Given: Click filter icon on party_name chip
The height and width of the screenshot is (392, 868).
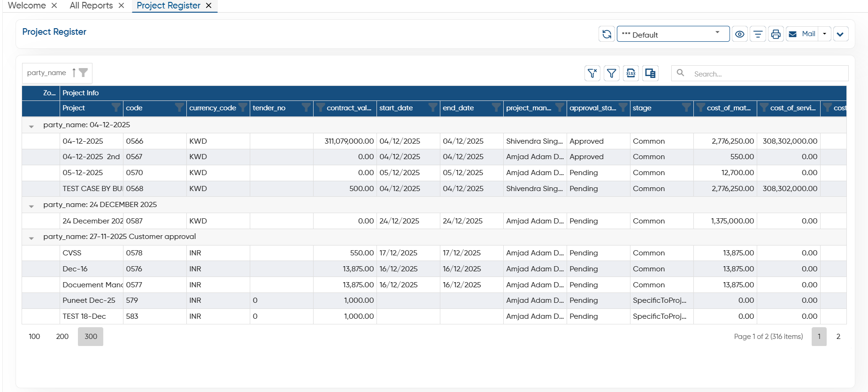Looking at the screenshot, I should tap(83, 73).
